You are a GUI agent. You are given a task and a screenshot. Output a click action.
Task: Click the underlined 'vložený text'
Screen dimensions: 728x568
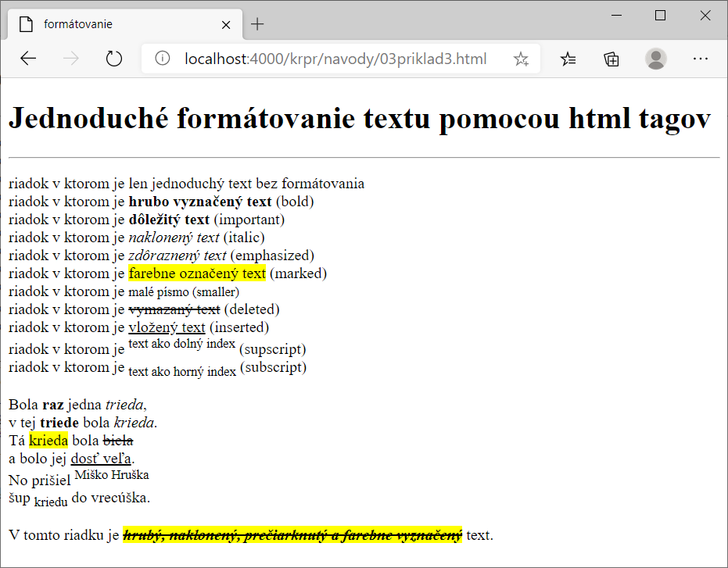pyautogui.click(x=167, y=327)
